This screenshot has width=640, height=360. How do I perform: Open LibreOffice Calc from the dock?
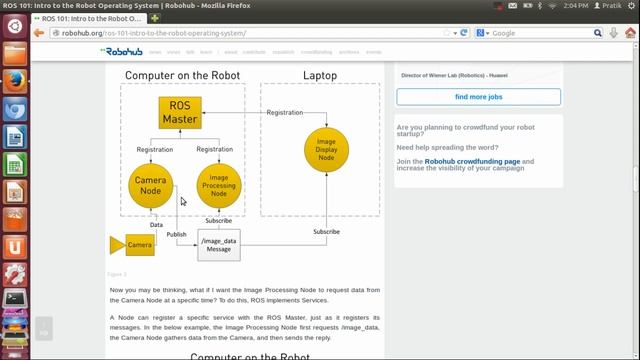[x=15, y=164]
